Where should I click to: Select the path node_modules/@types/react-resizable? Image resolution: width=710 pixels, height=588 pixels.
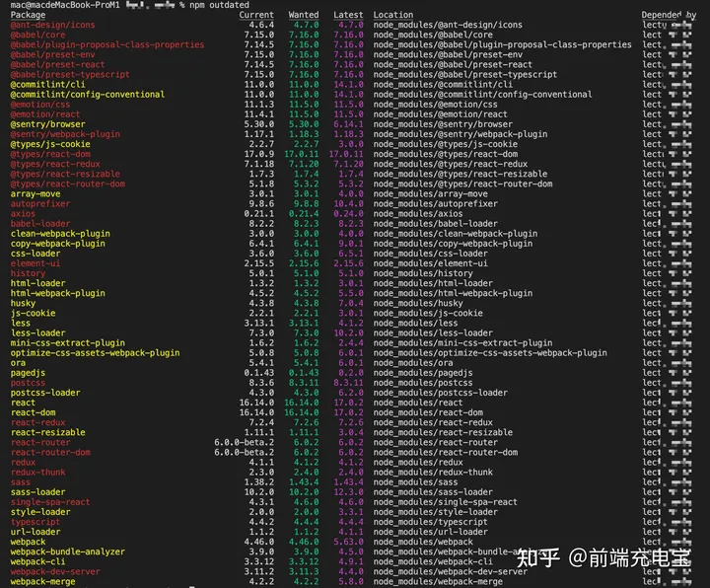pyautogui.click(x=461, y=175)
